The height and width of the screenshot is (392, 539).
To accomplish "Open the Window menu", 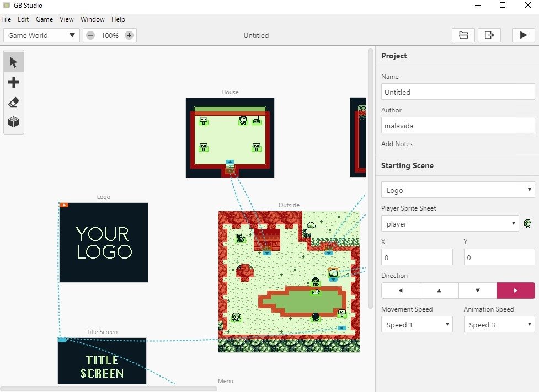I will pos(93,19).
